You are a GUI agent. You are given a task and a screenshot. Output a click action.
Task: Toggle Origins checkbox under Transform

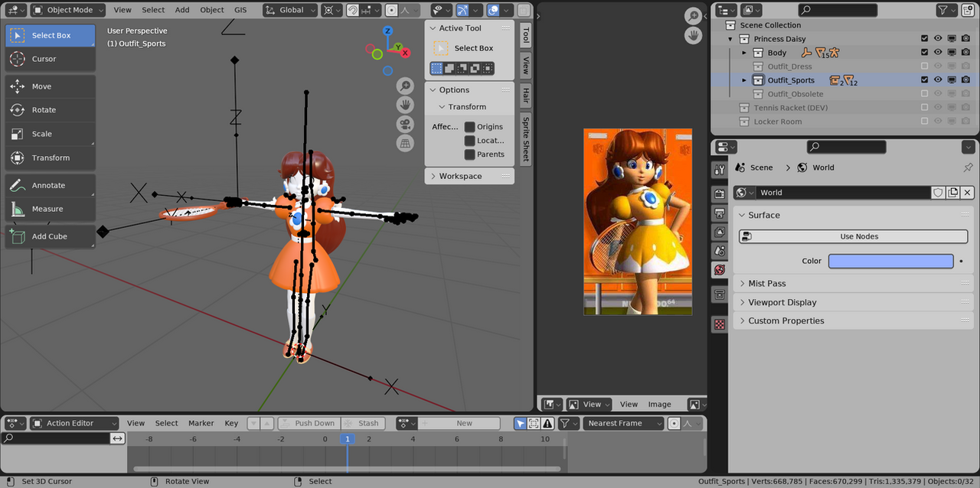(x=470, y=127)
